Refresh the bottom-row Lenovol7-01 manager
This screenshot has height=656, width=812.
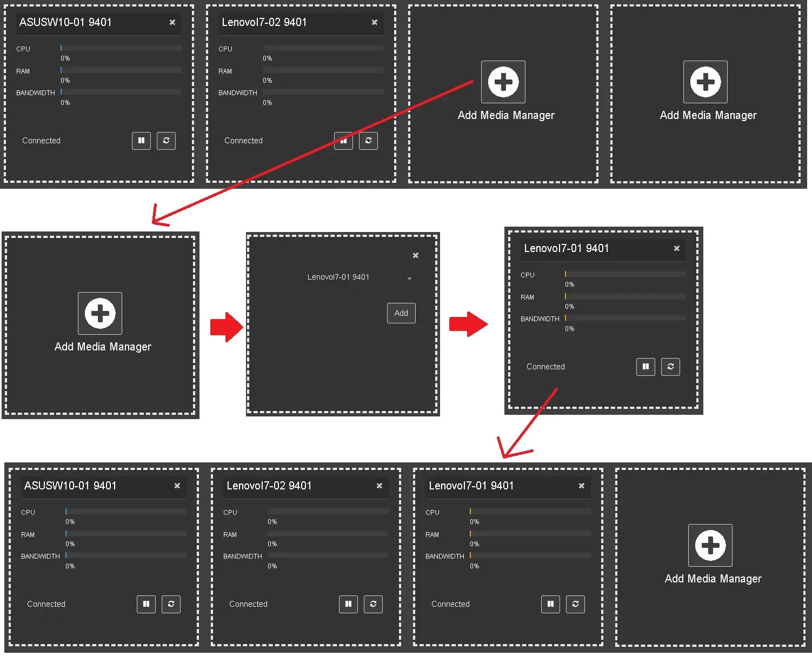tap(575, 604)
